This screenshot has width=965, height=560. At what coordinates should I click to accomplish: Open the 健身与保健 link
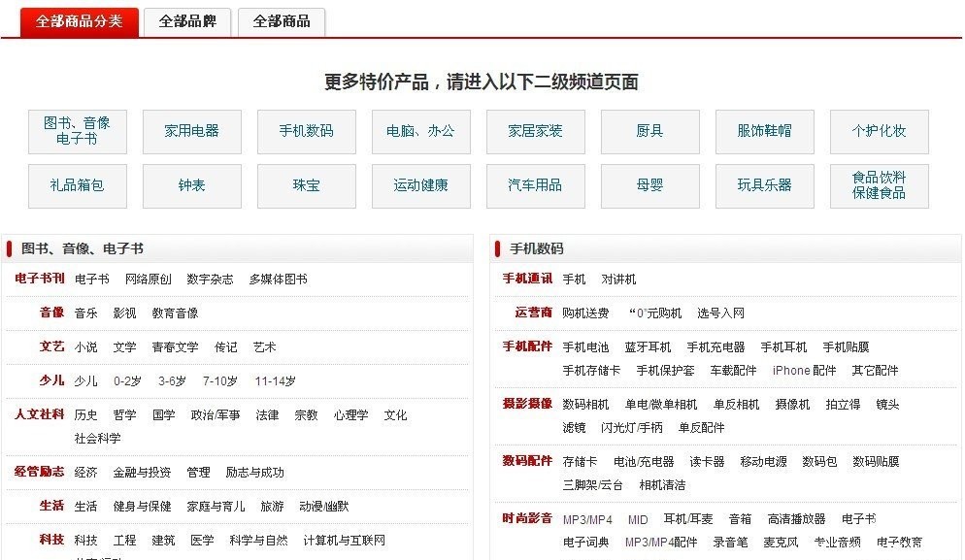(x=142, y=507)
